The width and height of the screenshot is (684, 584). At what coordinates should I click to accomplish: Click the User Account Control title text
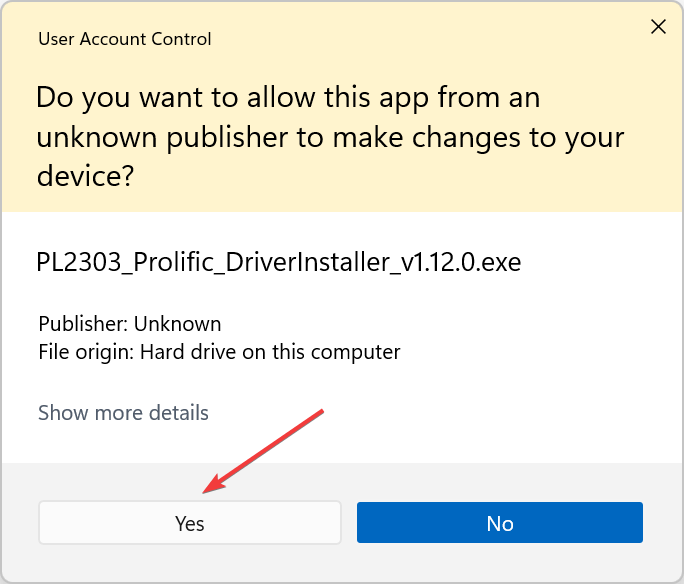coord(125,40)
